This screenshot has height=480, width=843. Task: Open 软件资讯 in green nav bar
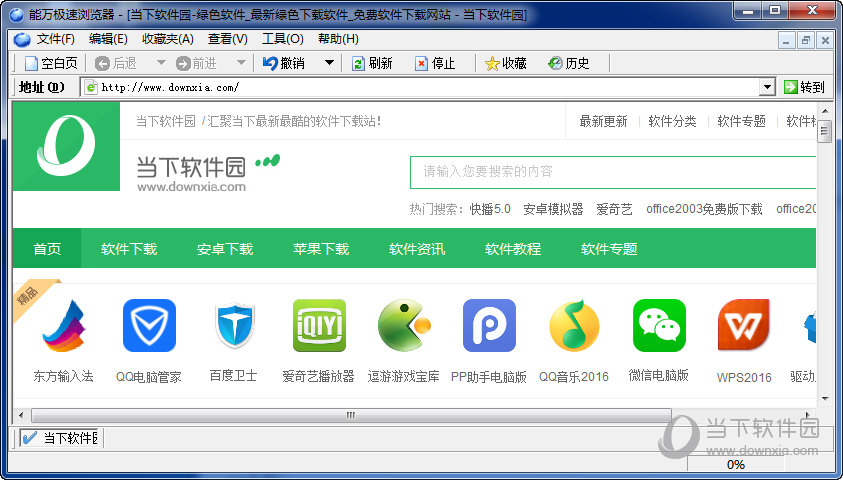click(x=417, y=248)
